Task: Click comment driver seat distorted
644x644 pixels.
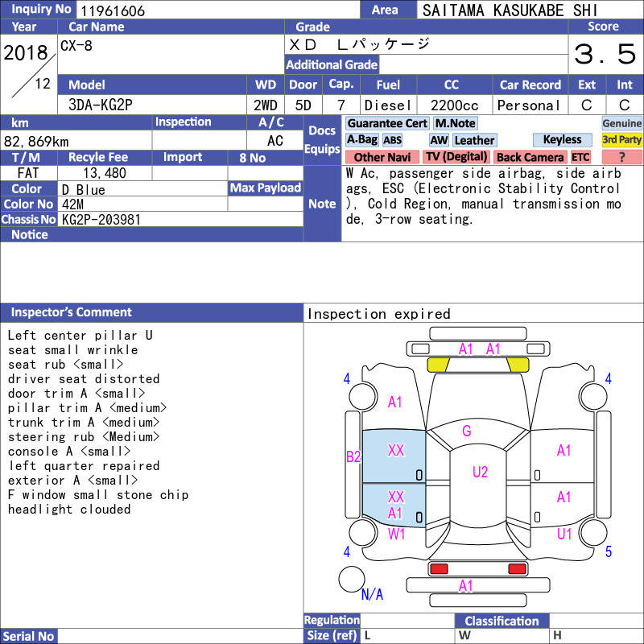Action: coord(84,378)
